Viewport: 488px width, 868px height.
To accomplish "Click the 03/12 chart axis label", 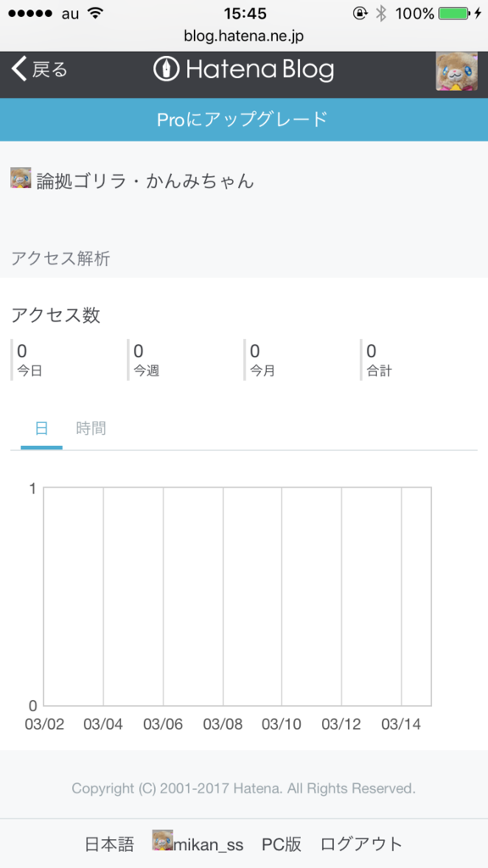I will [x=341, y=725].
